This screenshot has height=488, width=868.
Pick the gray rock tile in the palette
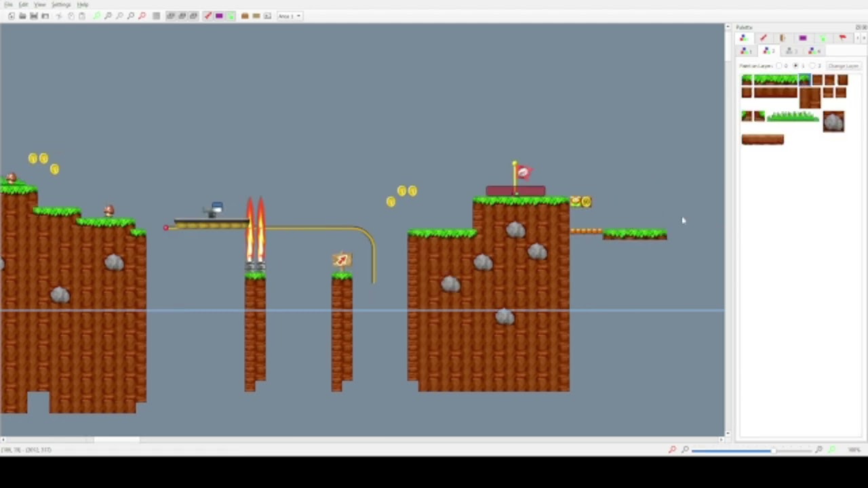point(833,121)
